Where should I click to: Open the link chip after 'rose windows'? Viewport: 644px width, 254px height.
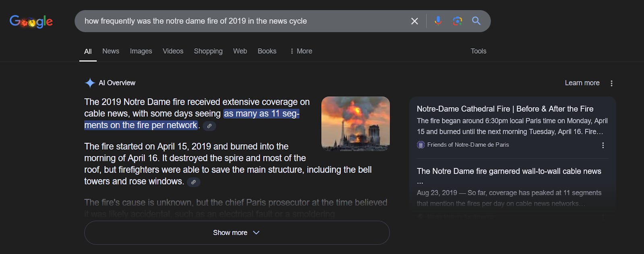pyautogui.click(x=194, y=182)
